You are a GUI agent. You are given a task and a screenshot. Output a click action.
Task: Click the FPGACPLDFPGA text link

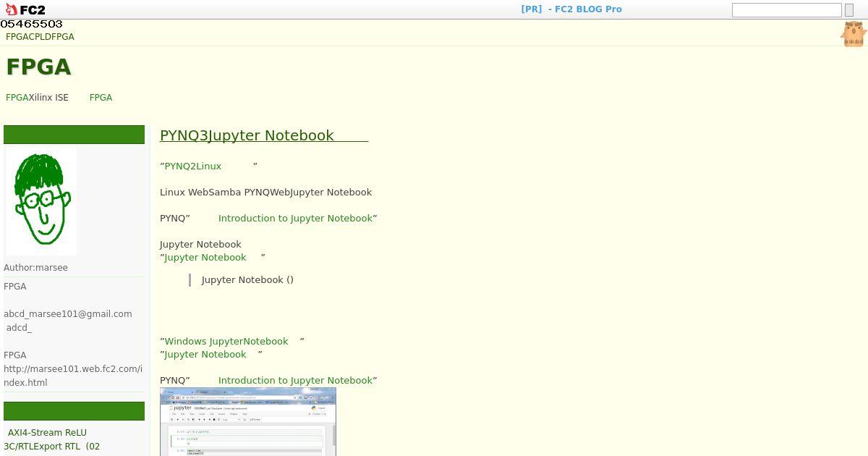tap(40, 37)
